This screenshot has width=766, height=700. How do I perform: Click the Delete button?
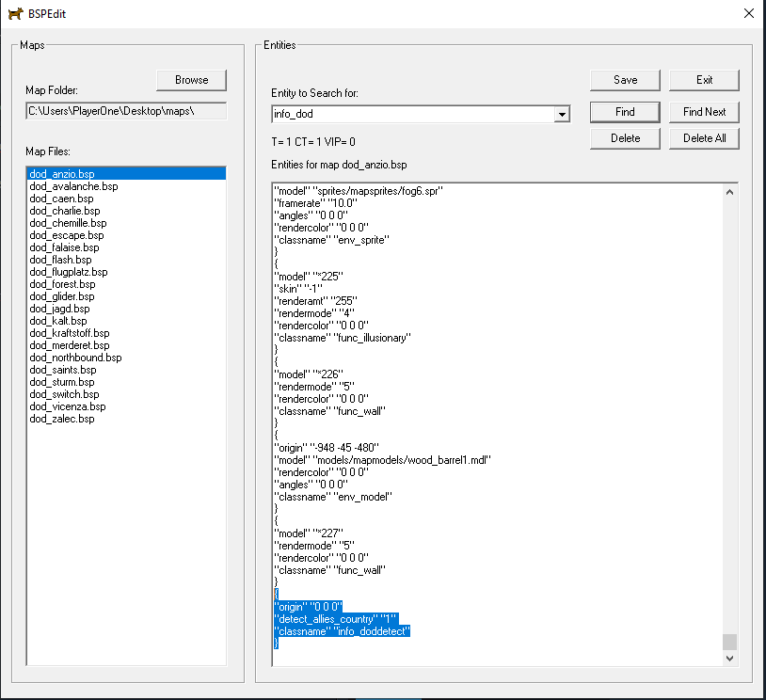pyautogui.click(x=625, y=138)
